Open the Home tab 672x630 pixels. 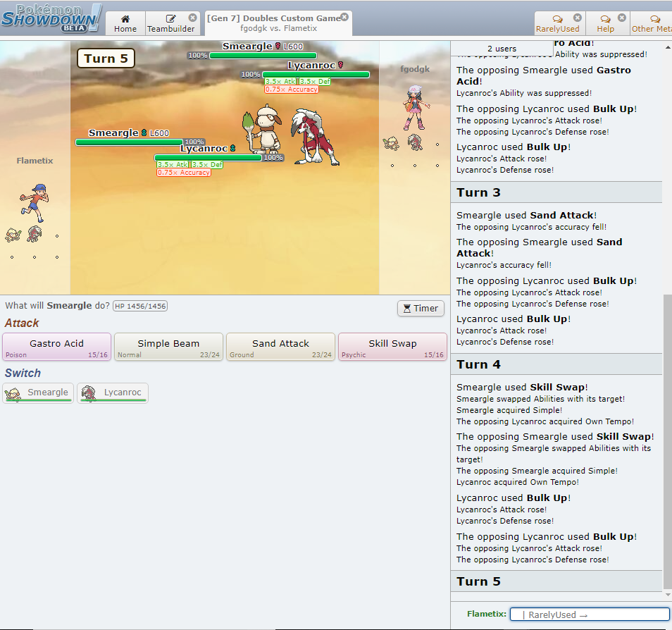tap(125, 23)
